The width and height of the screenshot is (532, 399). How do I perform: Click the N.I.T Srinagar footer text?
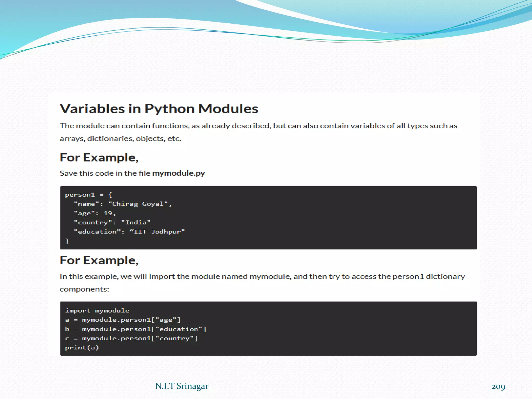click(x=182, y=386)
